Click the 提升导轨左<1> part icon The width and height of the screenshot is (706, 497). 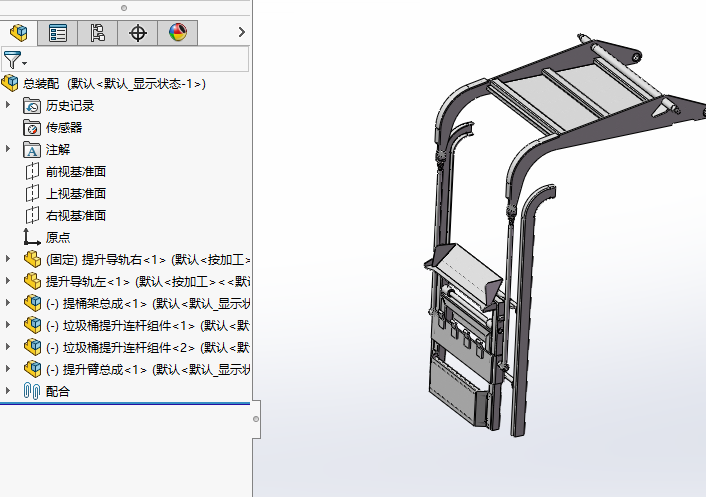[32, 282]
